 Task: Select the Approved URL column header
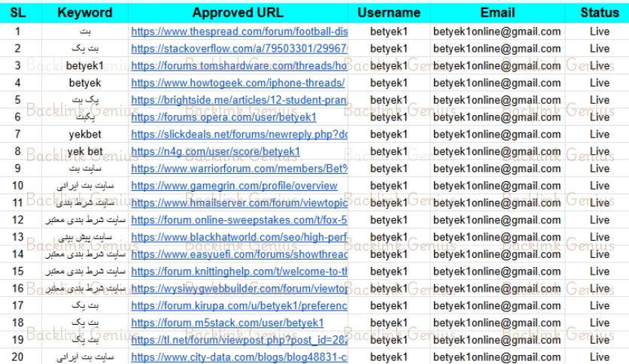(239, 13)
